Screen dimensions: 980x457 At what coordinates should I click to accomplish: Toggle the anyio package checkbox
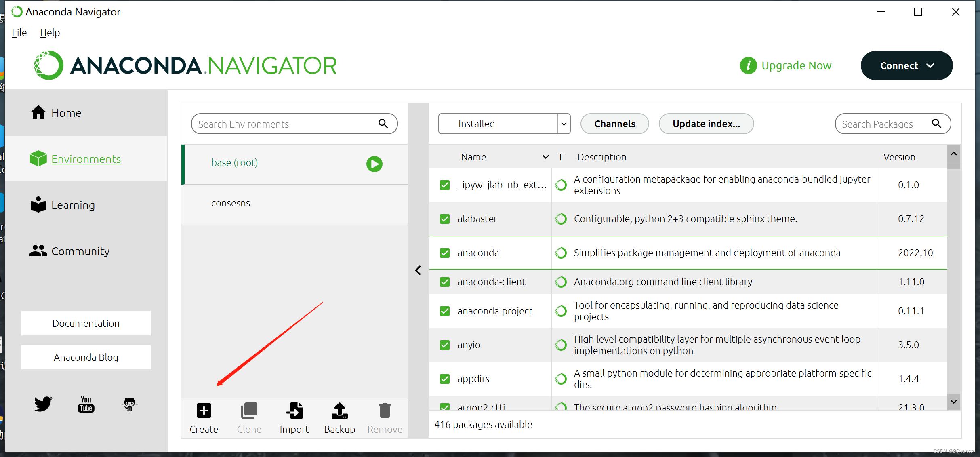[x=445, y=345]
